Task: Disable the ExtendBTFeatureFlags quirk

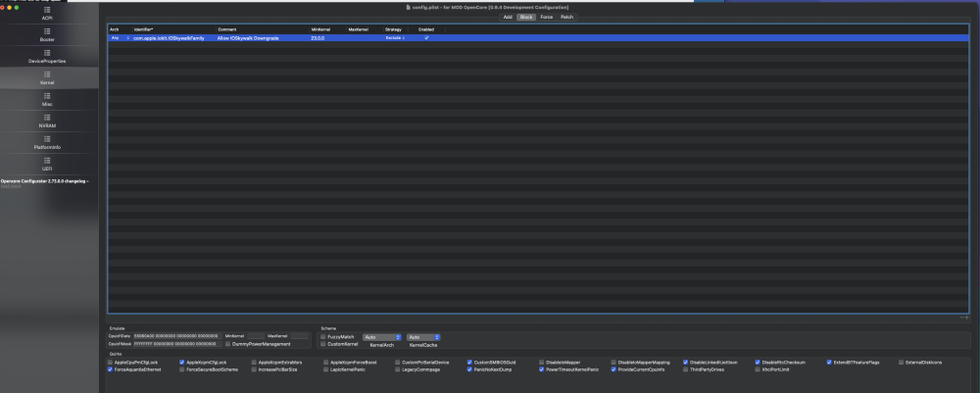Action: point(829,363)
